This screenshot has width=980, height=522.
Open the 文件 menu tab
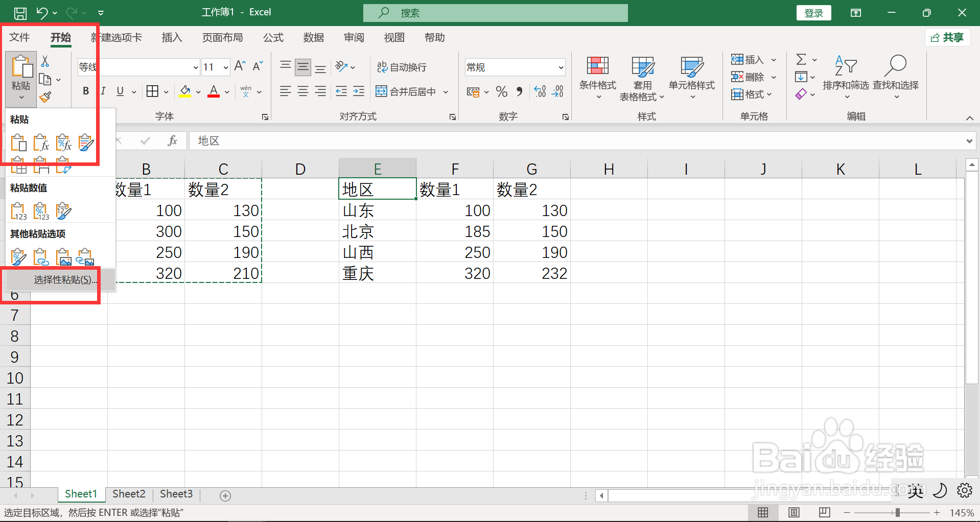tap(20, 37)
